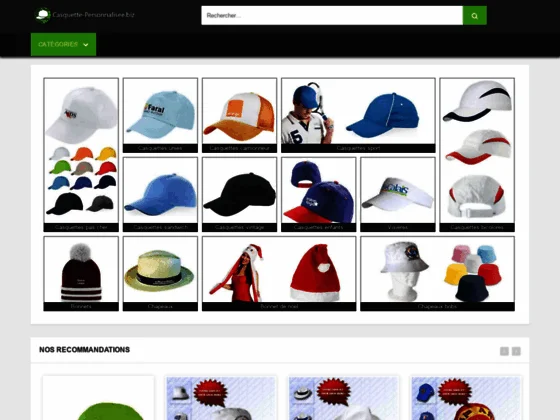Image resolution: width=560 pixels, height=420 pixels.
Task: Focus the Rechercher search field
Action: 332,15
